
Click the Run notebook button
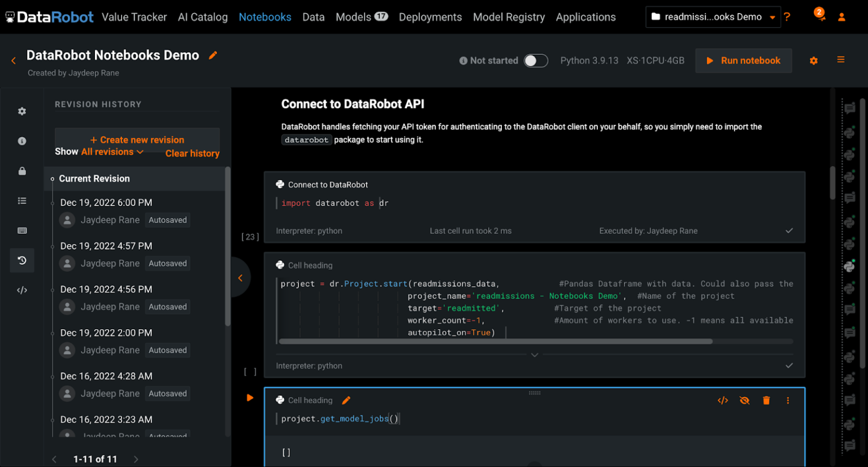[x=743, y=60]
